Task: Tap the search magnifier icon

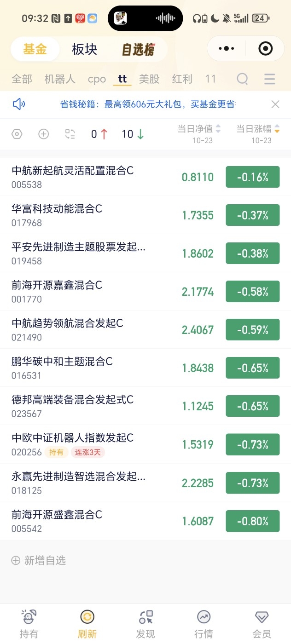Action: click(x=243, y=79)
